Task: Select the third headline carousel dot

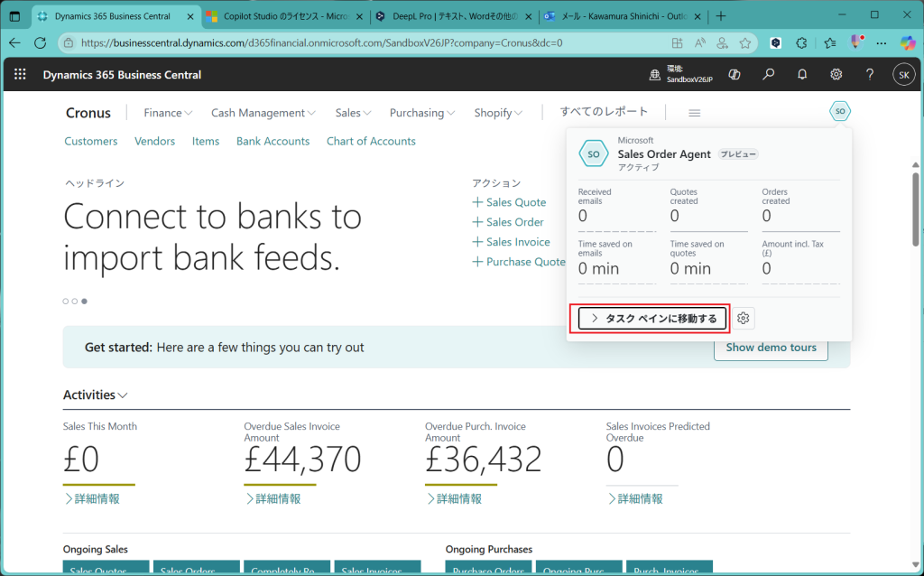Action: pyautogui.click(x=84, y=302)
